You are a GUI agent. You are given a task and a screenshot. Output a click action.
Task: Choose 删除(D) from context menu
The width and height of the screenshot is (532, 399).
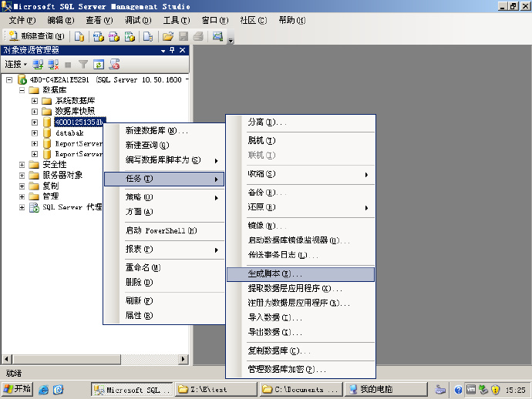click(164, 283)
